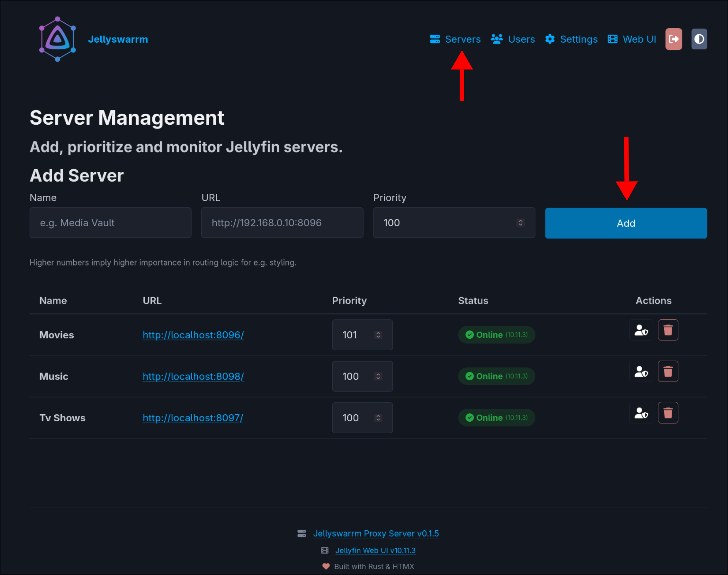The width and height of the screenshot is (728, 575).
Task: Click the Add Server Priority spinner arrows
Action: click(521, 223)
